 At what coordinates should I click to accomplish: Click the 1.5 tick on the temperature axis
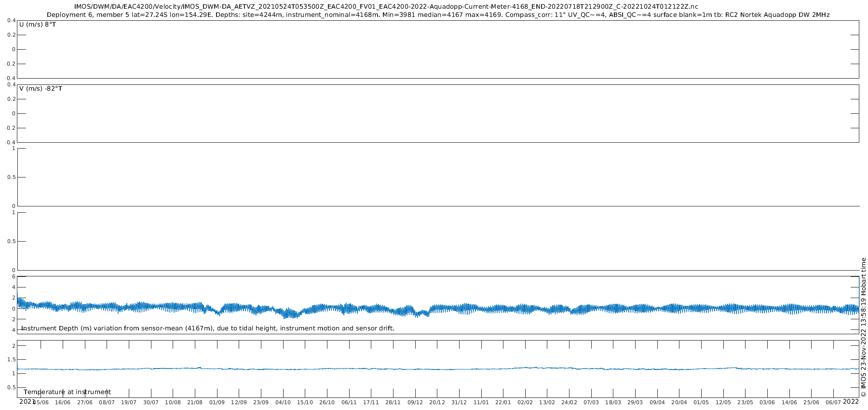point(11,360)
